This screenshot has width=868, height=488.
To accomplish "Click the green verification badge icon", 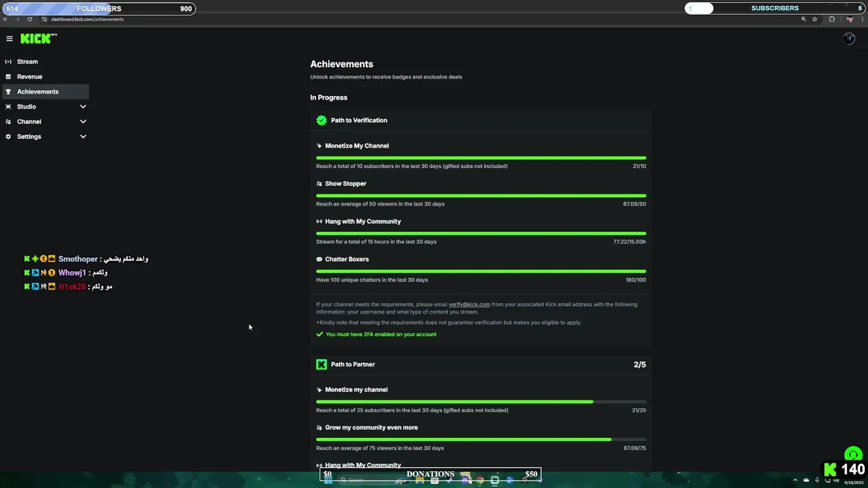I will pyautogui.click(x=321, y=120).
